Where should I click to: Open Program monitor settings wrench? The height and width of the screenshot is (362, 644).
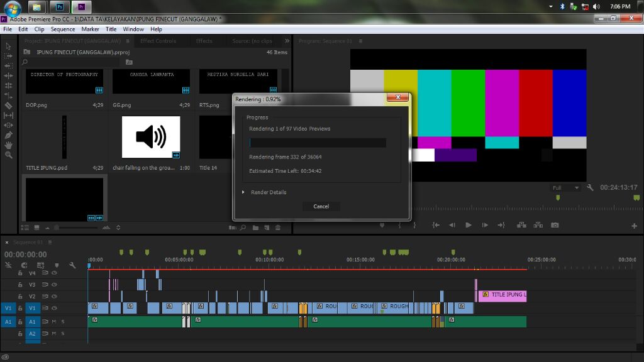pos(590,187)
